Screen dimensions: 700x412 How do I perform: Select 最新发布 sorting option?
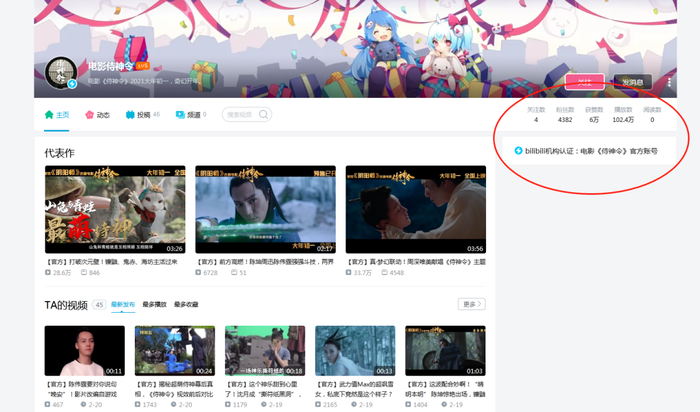point(123,304)
